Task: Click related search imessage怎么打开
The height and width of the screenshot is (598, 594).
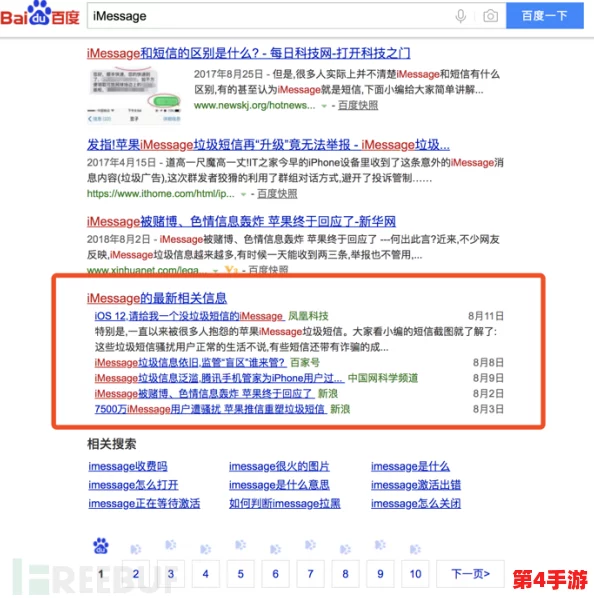Action: pos(133,485)
